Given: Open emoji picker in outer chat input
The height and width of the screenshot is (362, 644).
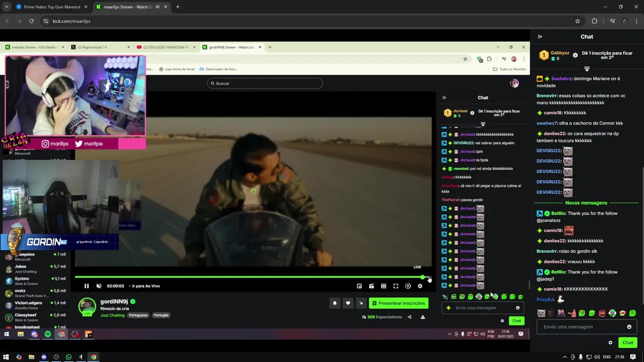Looking at the screenshot, I should [x=629, y=327].
